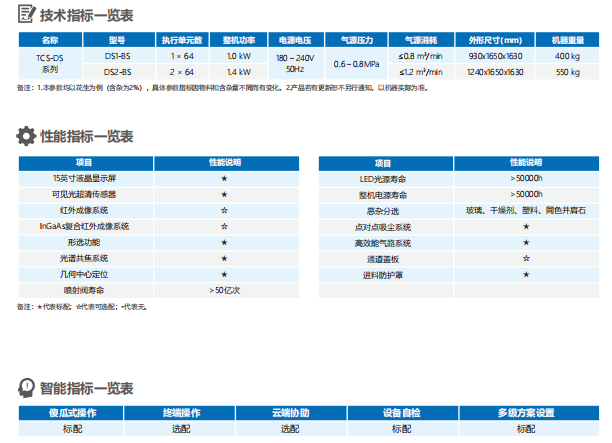The image size is (612, 443).
Task: Click the 傻瓜式操作 header cell
Action: (x=73, y=412)
